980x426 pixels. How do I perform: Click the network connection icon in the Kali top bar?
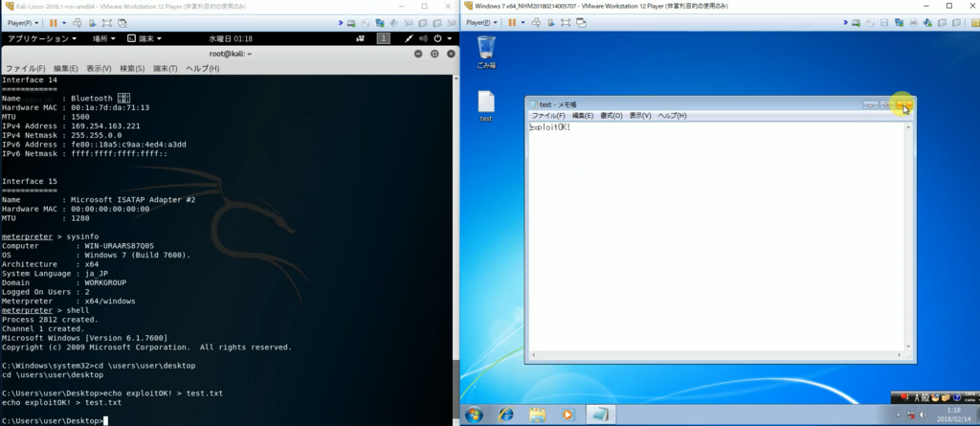click(409, 39)
